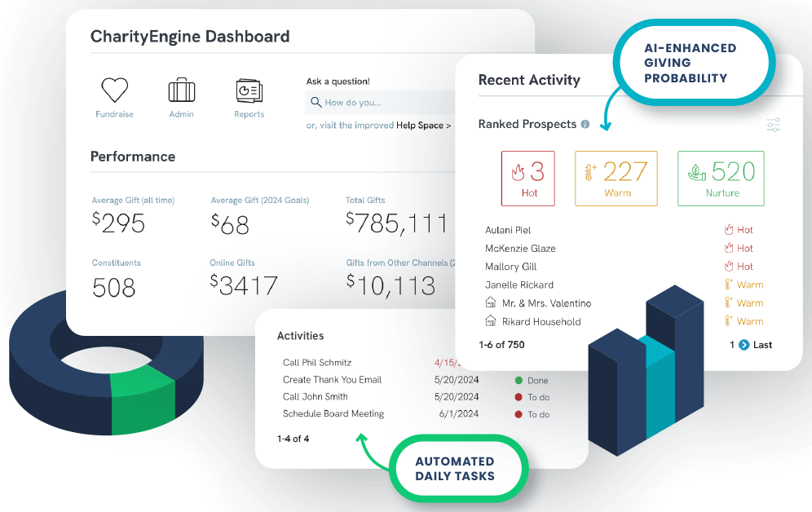Click the Ranked Prospects info icon

coord(585,124)
